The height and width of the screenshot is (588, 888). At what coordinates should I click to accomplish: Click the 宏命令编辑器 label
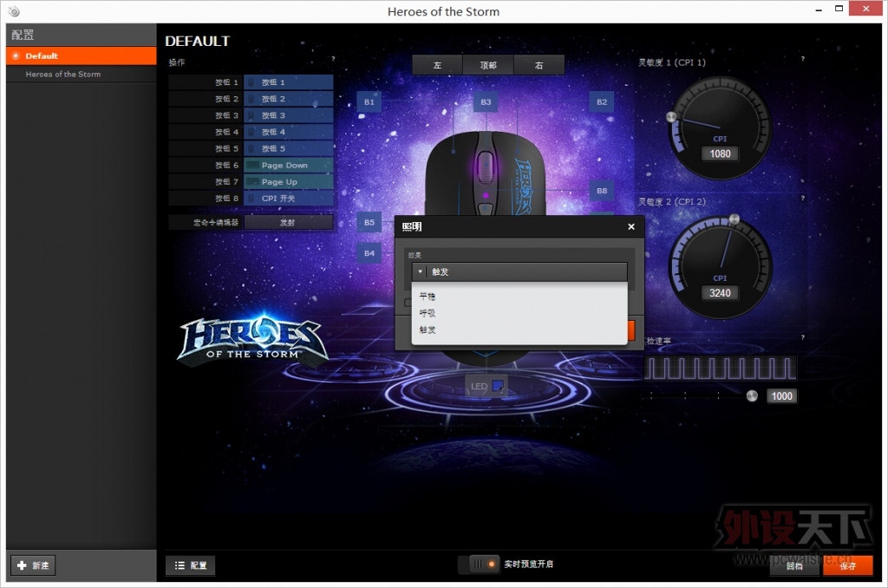click(x=216, y=222)
